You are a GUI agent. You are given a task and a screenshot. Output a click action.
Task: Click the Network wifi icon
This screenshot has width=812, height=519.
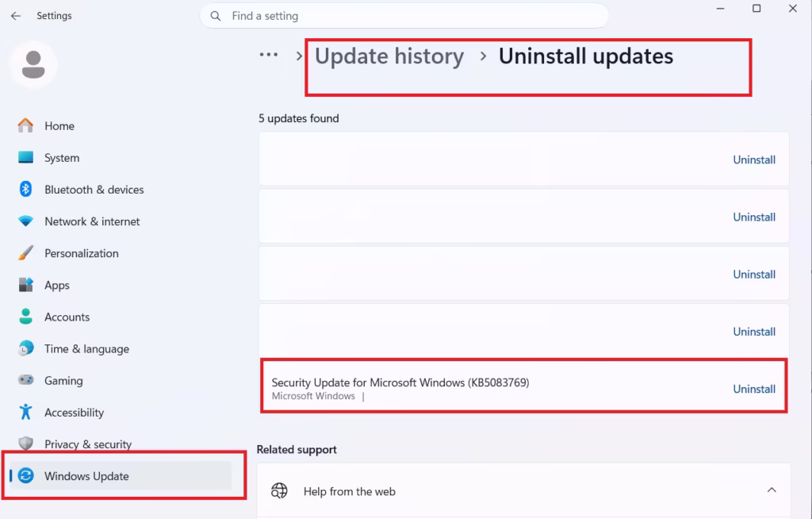(25, 221)
